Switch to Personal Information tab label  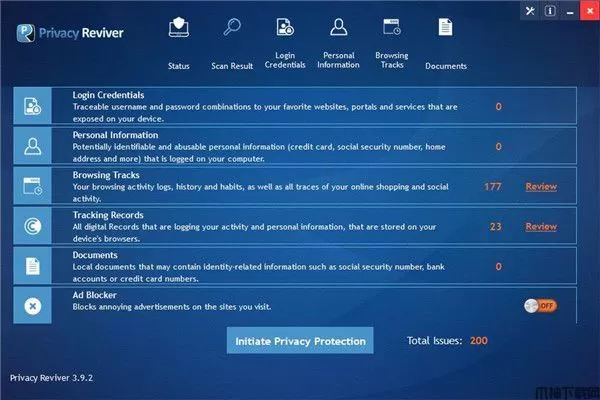(339, 60)
